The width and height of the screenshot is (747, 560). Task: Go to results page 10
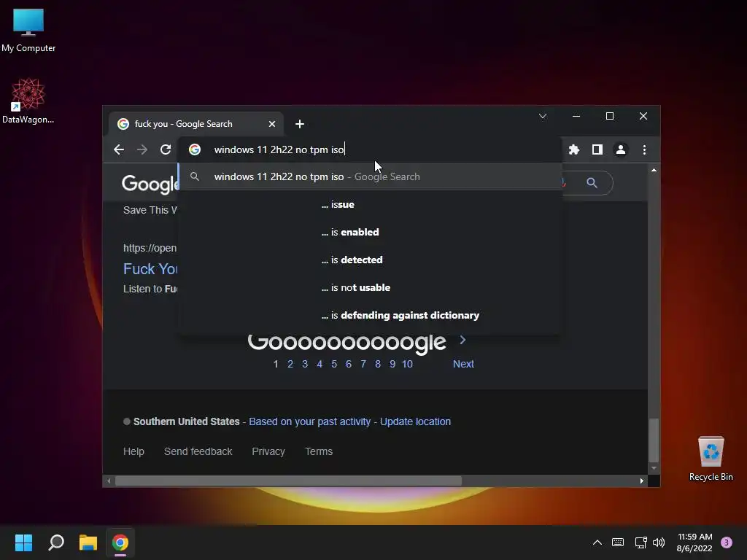(407, 364)
